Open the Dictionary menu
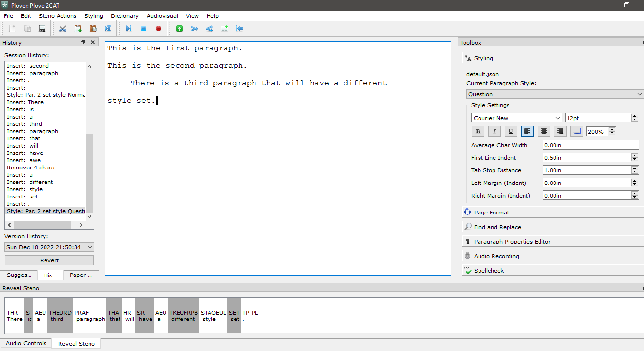Viewport: 644px width, 351px height. tap(125, 16)
